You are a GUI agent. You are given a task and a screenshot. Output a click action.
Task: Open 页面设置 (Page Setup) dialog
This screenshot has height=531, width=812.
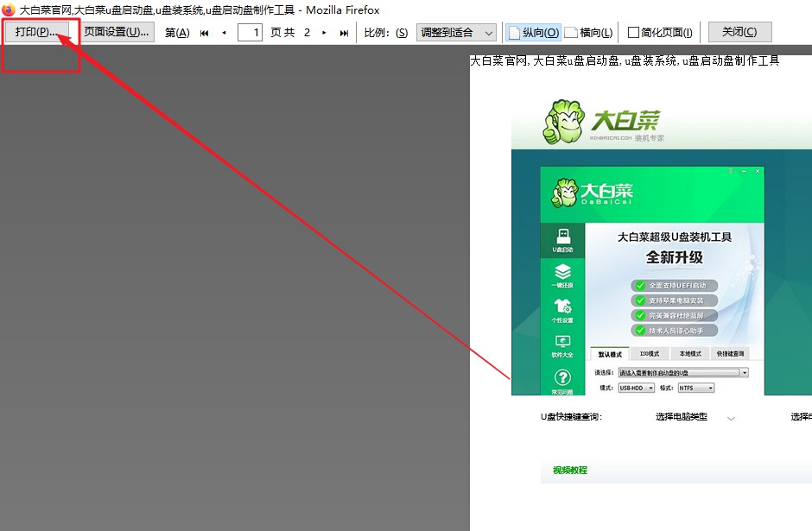[x=117, y=32]
